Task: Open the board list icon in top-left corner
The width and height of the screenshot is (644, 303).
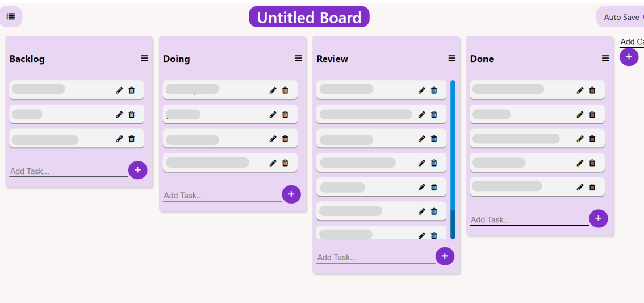Action: tap(11, 16)
